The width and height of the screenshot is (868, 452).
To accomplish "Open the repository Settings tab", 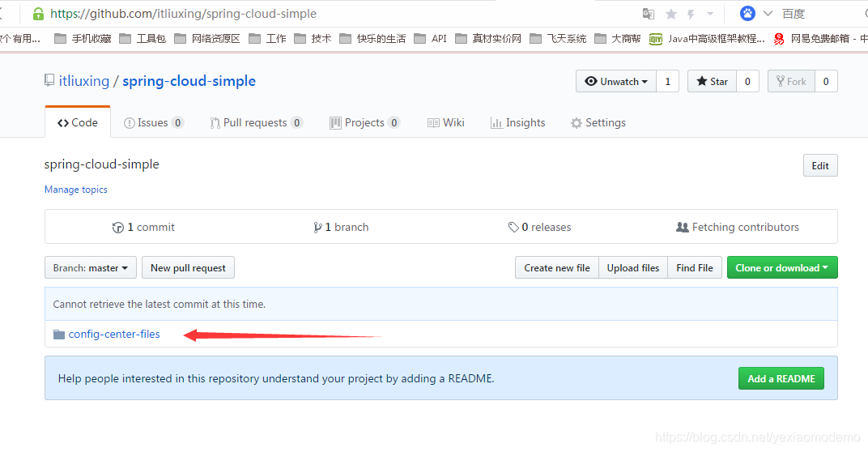I will 598,122.
